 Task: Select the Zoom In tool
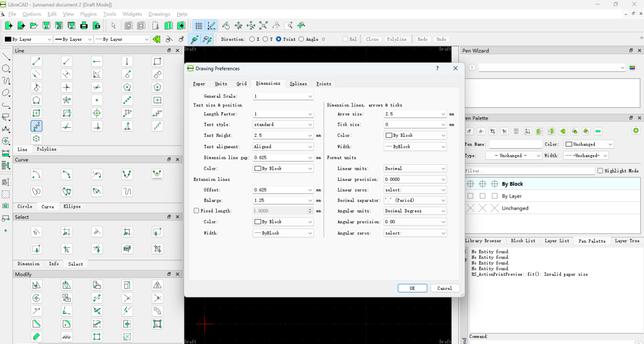[239, 25]
